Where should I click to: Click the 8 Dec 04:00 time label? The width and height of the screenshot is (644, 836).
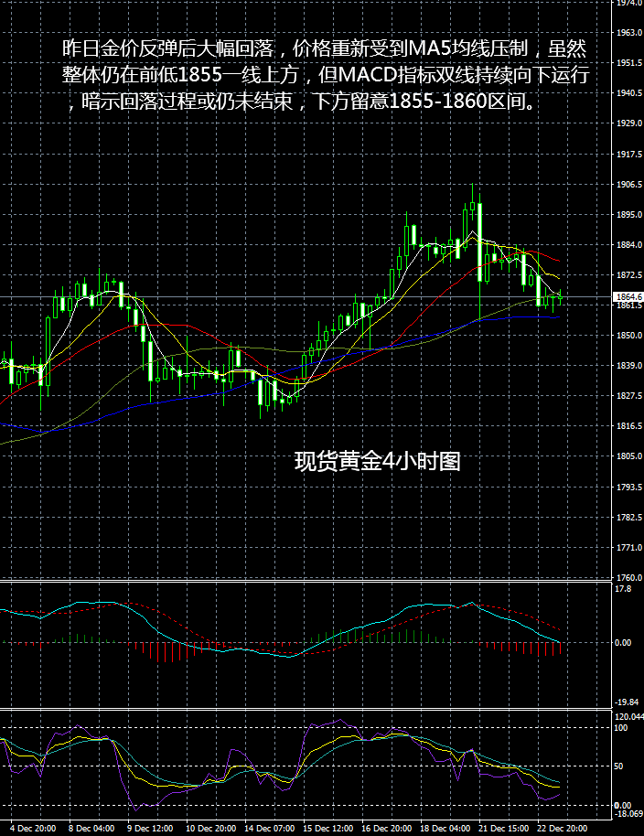tap(91, 828)
